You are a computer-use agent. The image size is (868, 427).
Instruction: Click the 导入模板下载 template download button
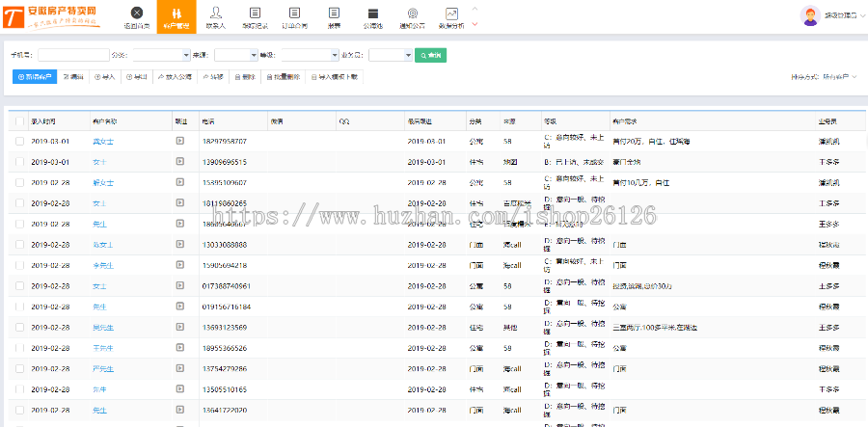[x=335, y=77]
